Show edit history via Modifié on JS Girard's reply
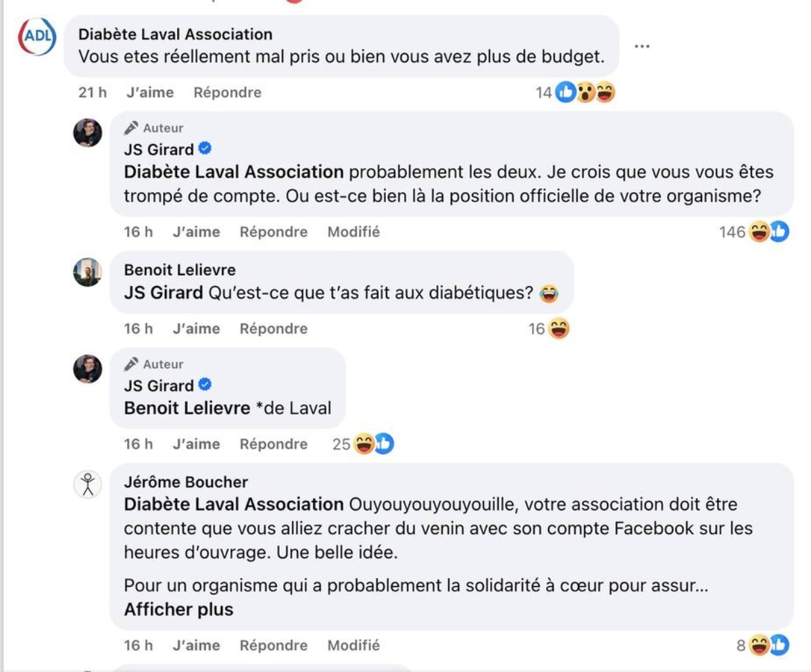The width and height of the screenshot is (811, 672). pos(353,232)
